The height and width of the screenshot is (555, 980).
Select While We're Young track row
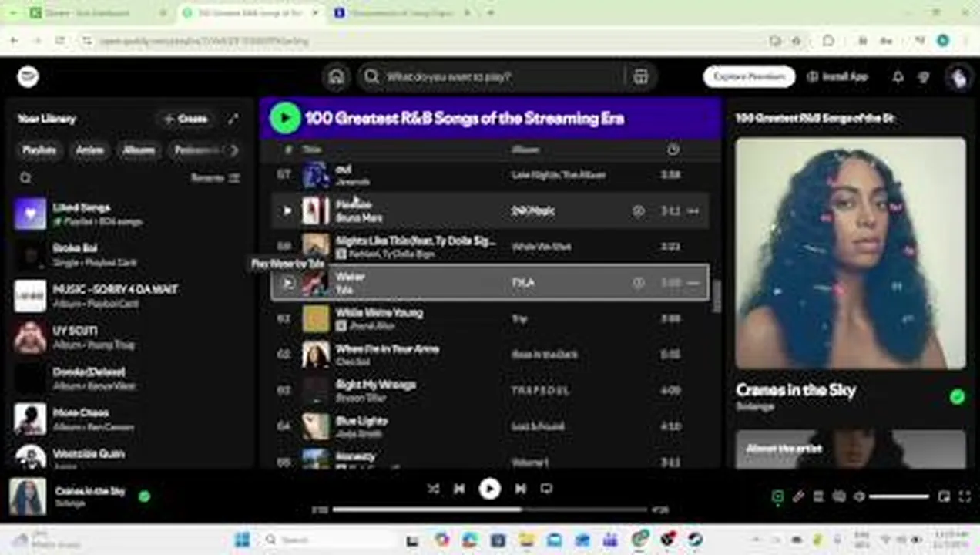(490, 318)
